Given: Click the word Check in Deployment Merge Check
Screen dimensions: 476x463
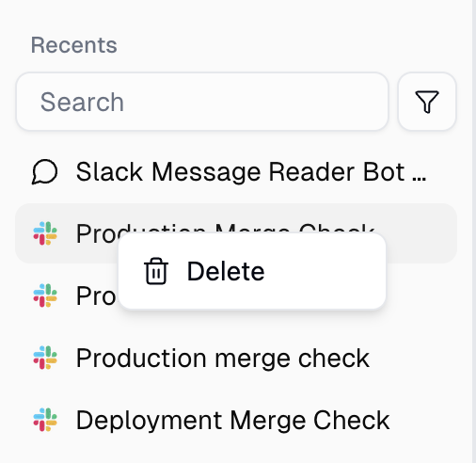Looking at the screenshot, I should (351, 420).
